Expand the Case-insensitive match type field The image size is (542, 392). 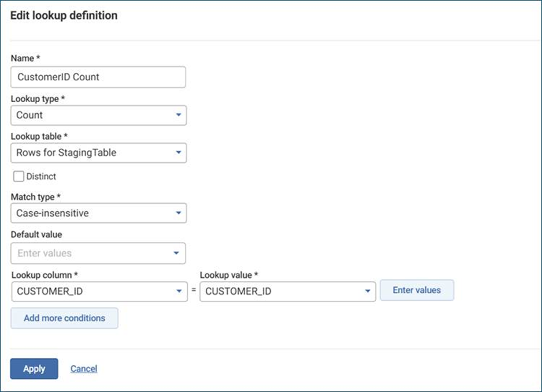(92, 213)
